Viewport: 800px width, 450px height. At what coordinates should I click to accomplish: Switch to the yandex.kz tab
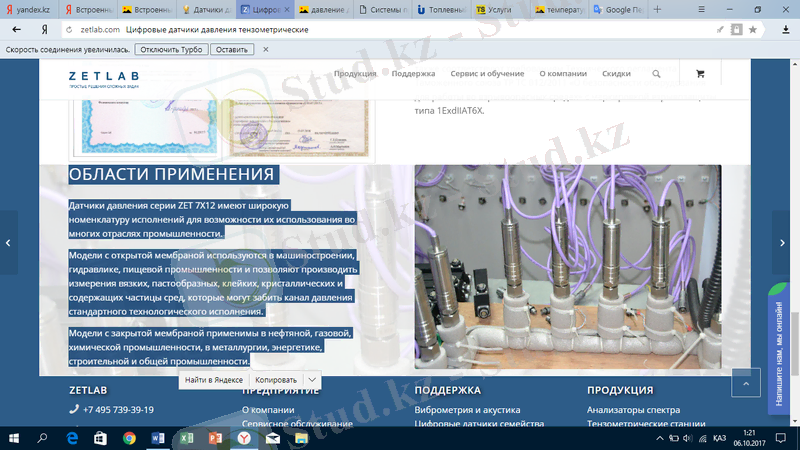[x=30, y=9]
